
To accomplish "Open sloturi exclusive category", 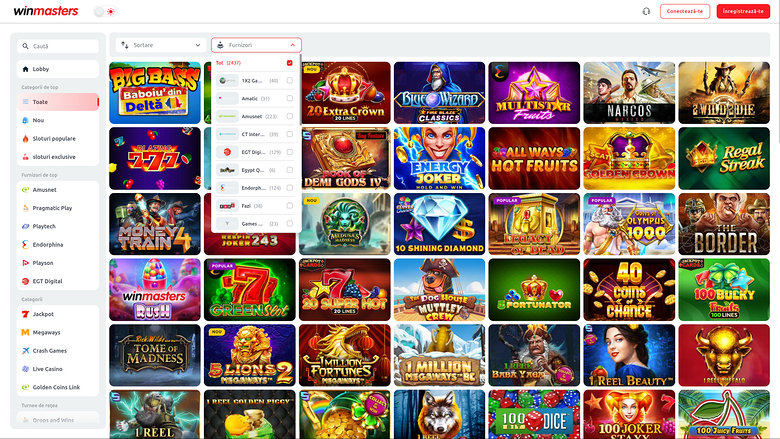I will point(58,157).
